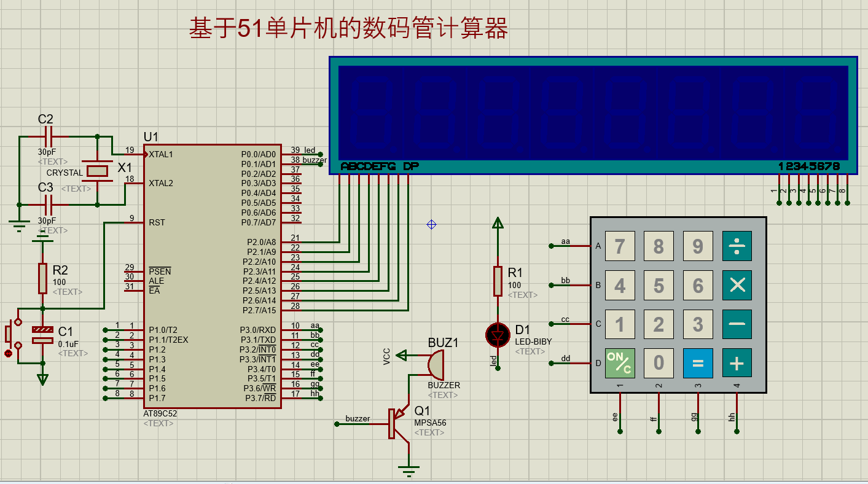This screenshot has height=484, width=868.
Task: Select the R1 100 ohm resistor
Action: pos(498,281)
